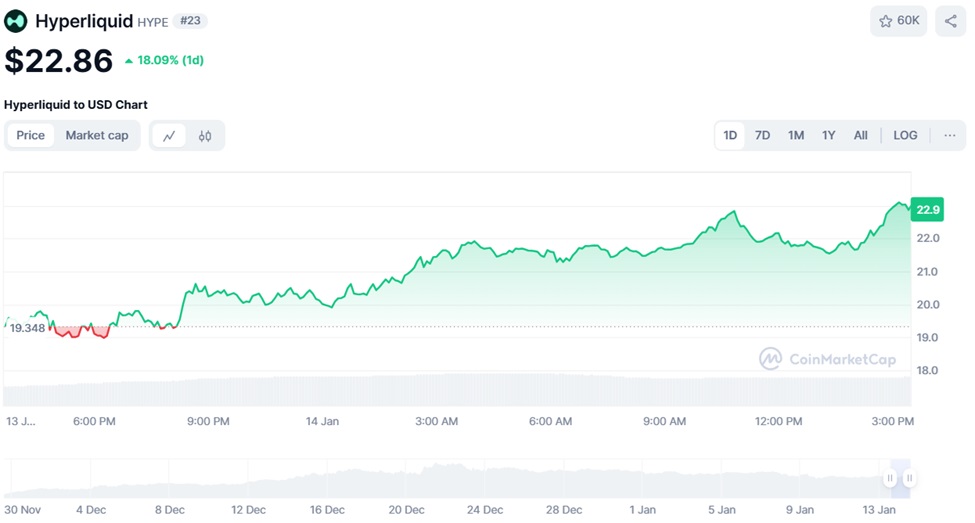Switch to candlestick chart icon

[205, 136]
